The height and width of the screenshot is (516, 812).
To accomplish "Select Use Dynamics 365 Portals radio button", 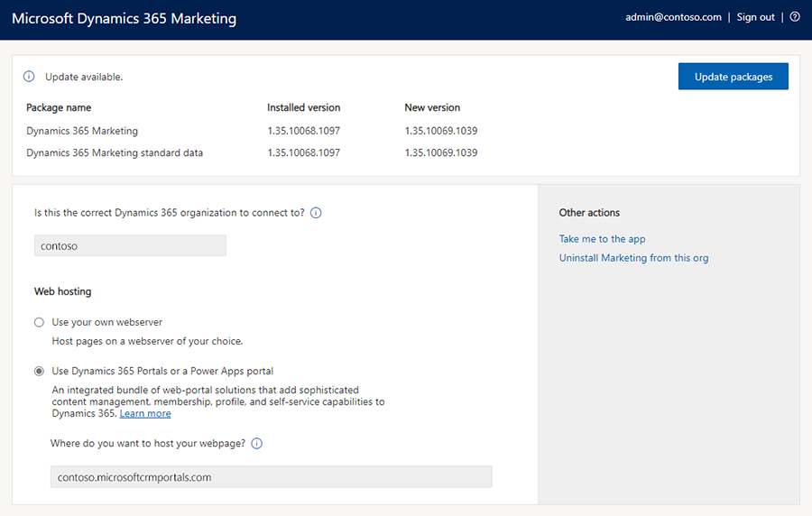I will [x=40, y=371].
